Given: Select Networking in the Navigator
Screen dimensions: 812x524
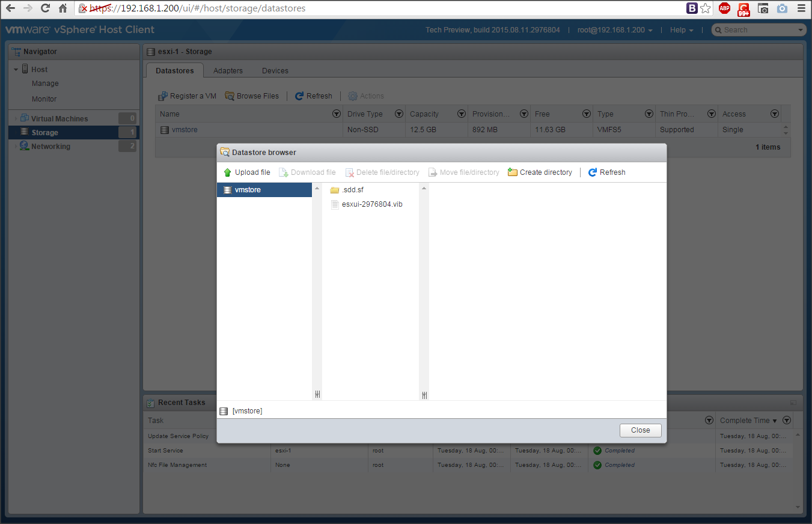Looking at the screenshot, I should (50, 147).
